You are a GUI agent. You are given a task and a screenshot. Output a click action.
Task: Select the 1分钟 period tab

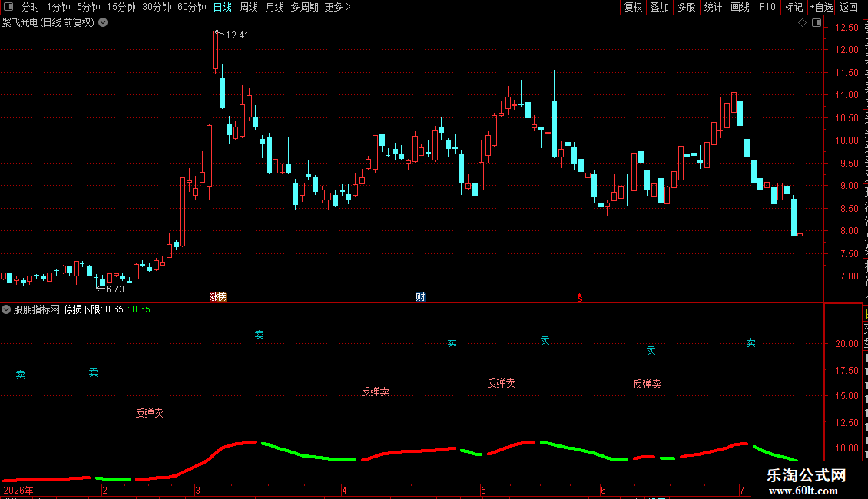point(58,7)
